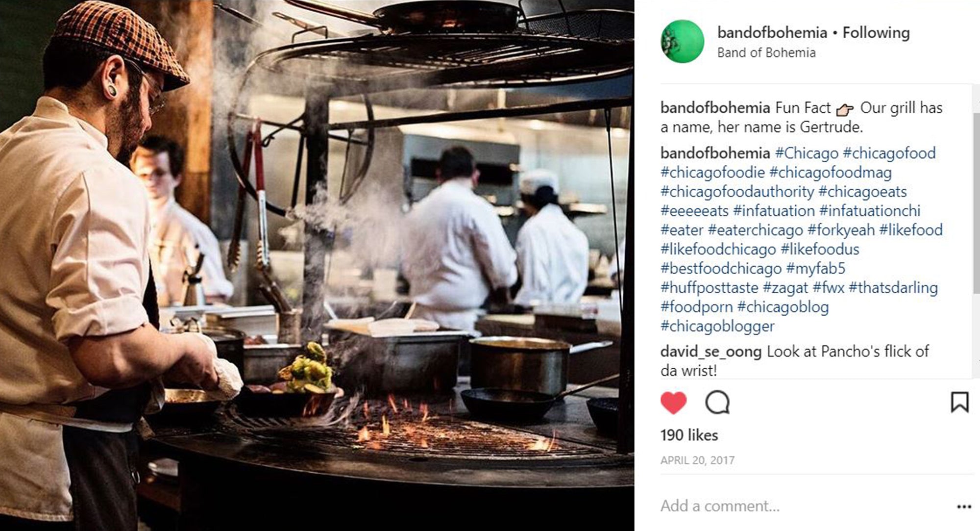This screenshot has width=980, height=531.
Task: Save post with the bookmark icon
Action: click(959, 402)
